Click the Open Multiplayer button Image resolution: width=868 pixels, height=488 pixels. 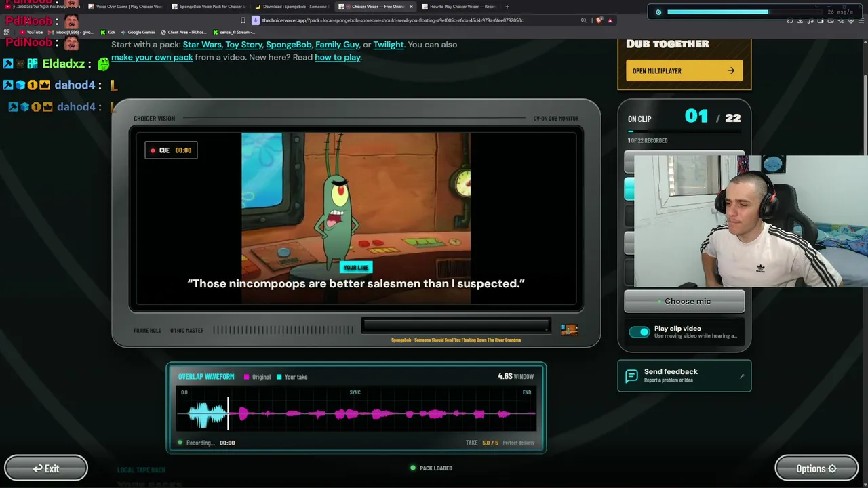[684, 70]
